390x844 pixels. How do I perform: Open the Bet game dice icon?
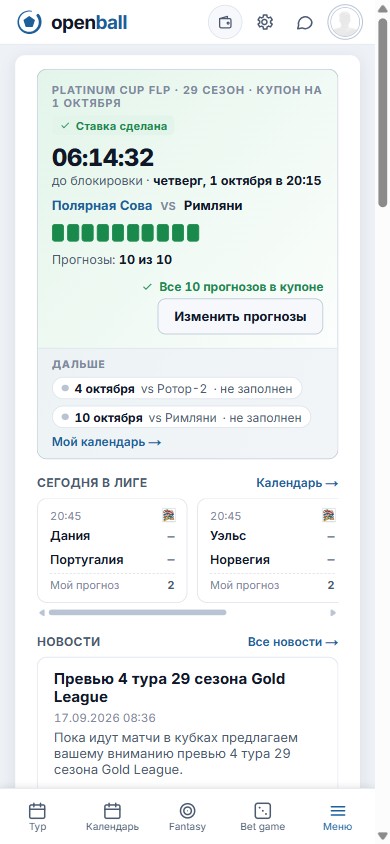coord(263,811)
